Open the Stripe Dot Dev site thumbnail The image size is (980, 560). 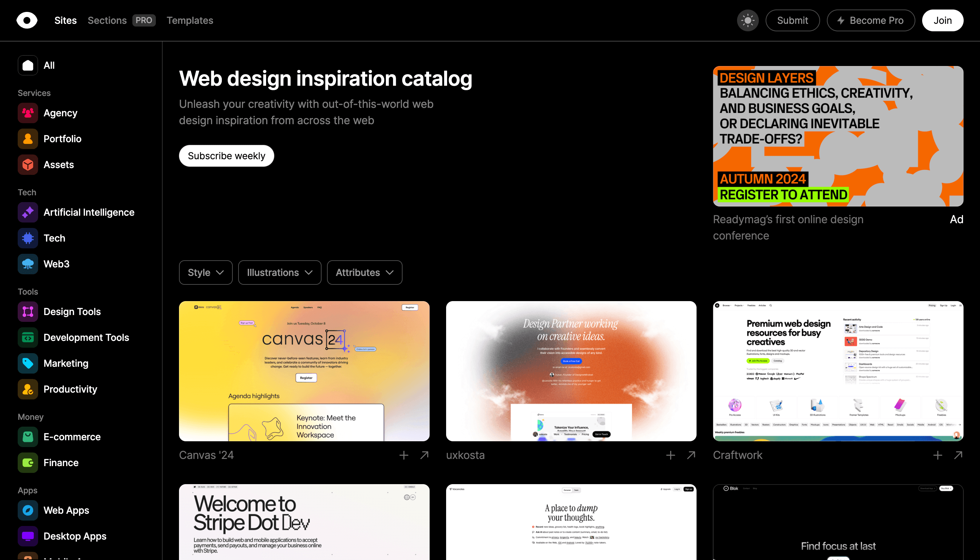point(304,522)
